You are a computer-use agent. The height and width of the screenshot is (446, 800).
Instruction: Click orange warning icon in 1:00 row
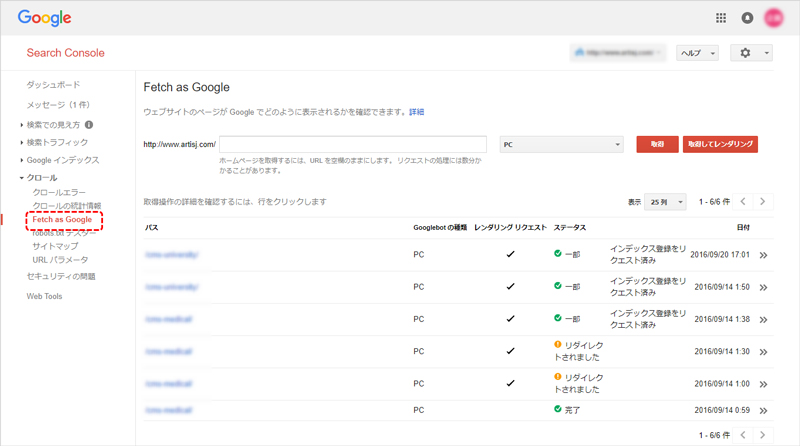click(x=558, y=377)
